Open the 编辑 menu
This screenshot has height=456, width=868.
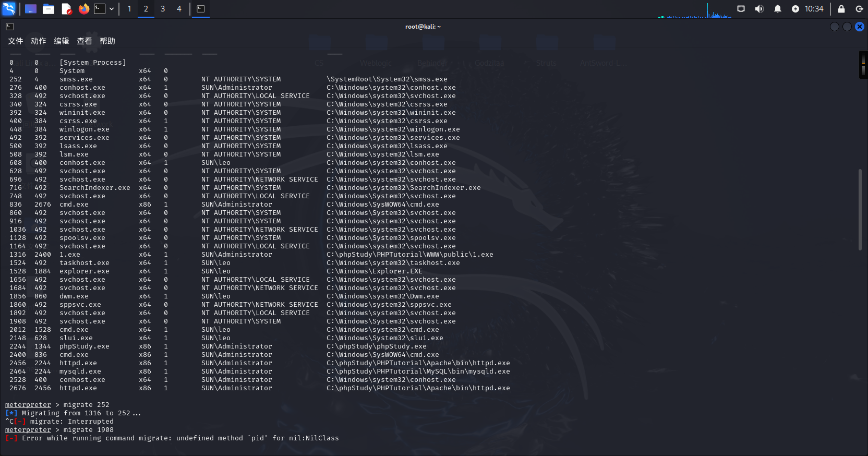tap(62, 41)
